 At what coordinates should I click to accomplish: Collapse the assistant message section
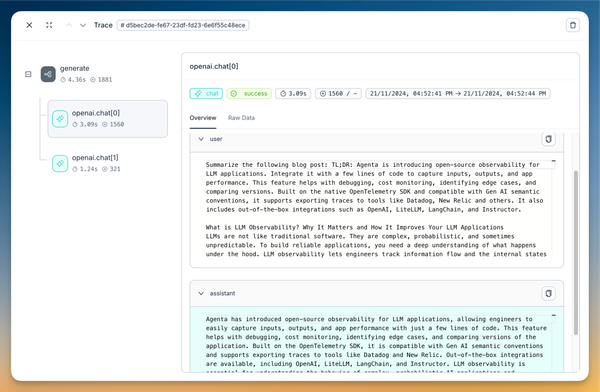(x=201, y=294)
